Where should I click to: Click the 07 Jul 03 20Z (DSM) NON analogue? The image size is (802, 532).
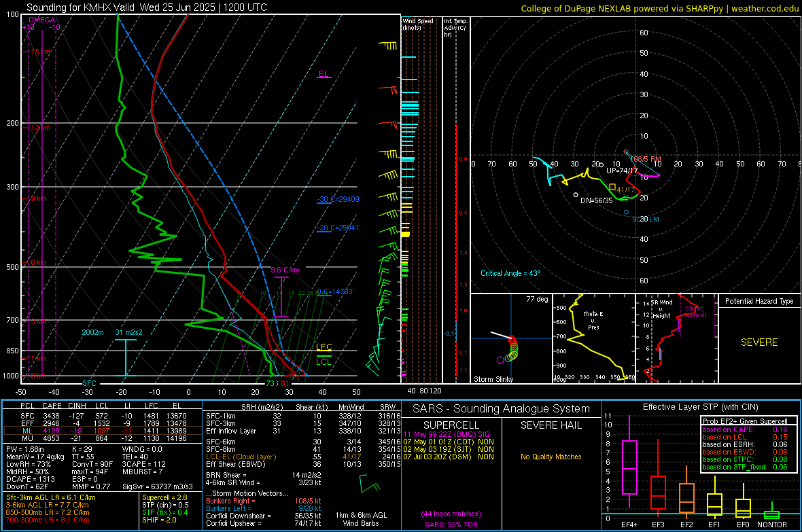[449, 457]
